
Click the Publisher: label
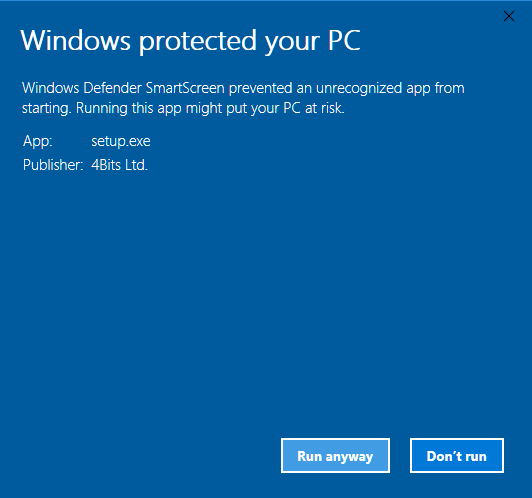[53, 165]
